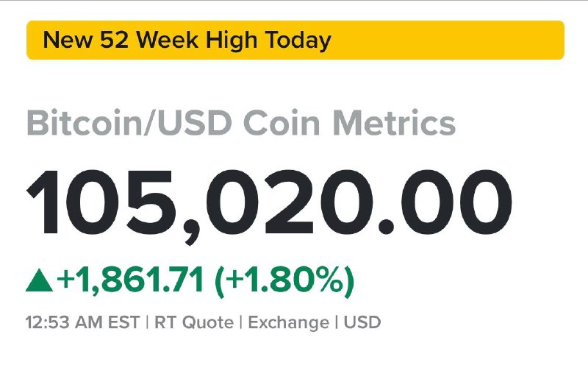Click the 105,020.00 price figure

pyautogui.click(x=269, y=205)
